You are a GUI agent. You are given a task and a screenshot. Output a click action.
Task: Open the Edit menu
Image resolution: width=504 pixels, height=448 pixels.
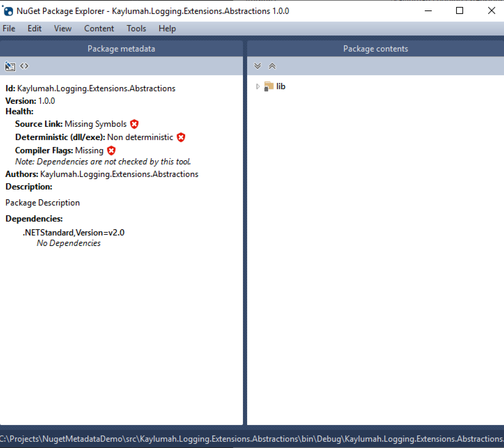click(34, 29)
